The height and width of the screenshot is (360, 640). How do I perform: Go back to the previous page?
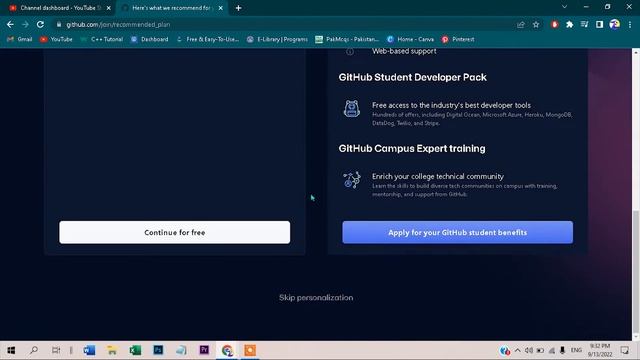(x=10, y=24)
